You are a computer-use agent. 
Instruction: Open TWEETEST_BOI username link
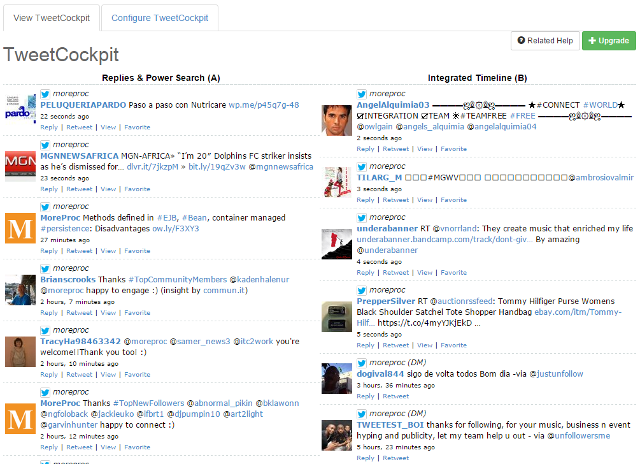coord(388,424)
